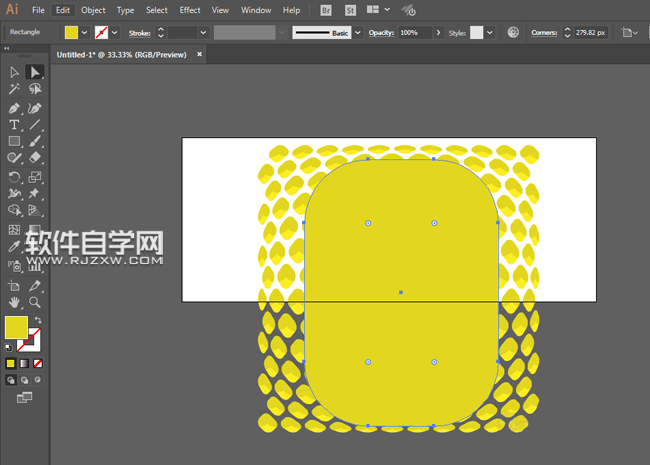Screen dimensions: 650x465
Task: Expand the Opacity dropdown arrow
Action: point(436,33)
